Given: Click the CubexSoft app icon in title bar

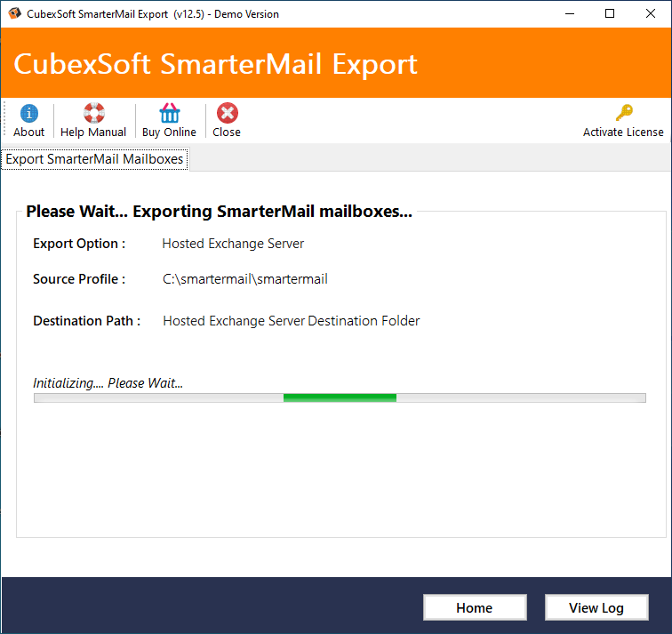Looking at the screenshot, I should pos(14,13).
